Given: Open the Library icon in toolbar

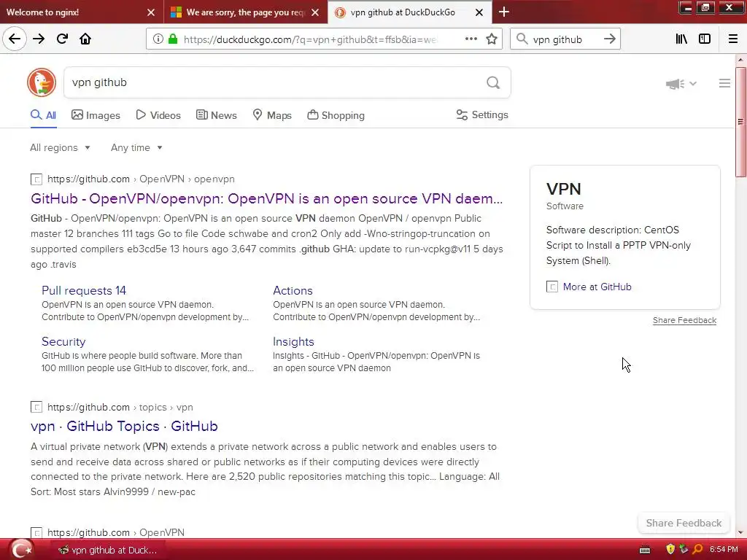Looking at the screenshot, I should 681,39.
